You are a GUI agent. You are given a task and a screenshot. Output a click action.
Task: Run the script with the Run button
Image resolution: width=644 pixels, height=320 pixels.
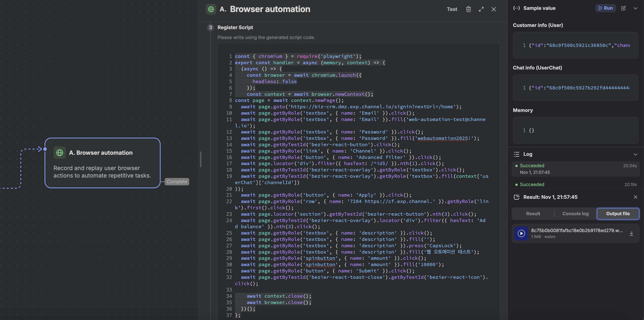pos(605,8)
